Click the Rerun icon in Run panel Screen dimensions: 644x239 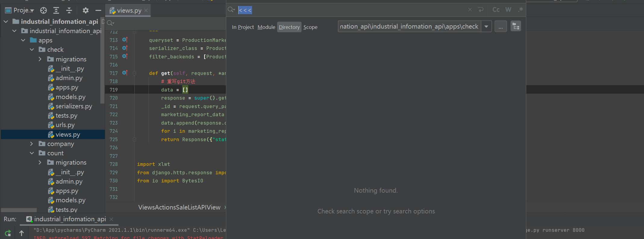click(8, 233)
